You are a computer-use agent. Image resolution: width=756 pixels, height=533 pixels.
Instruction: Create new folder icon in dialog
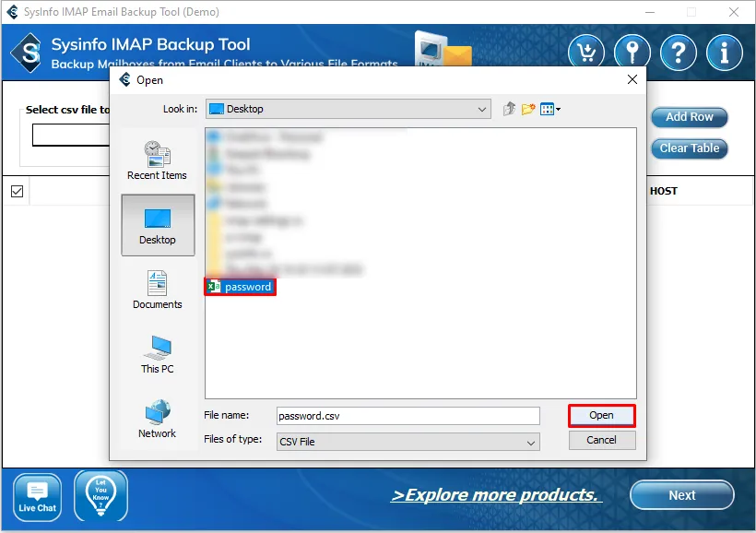(528, 109)
